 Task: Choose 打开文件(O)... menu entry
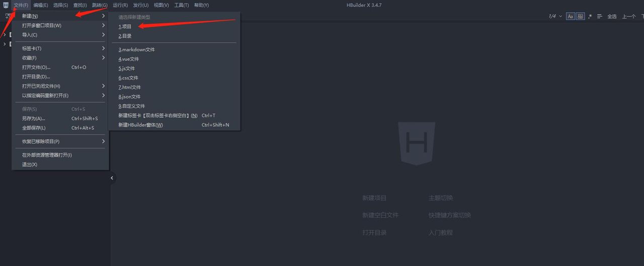[60, 67]
